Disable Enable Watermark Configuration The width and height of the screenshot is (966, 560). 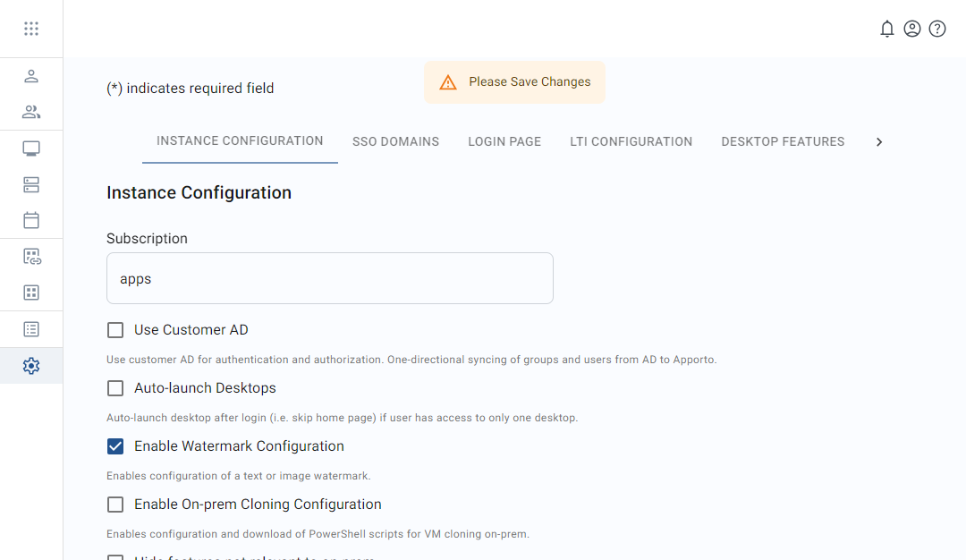point(114,445)
